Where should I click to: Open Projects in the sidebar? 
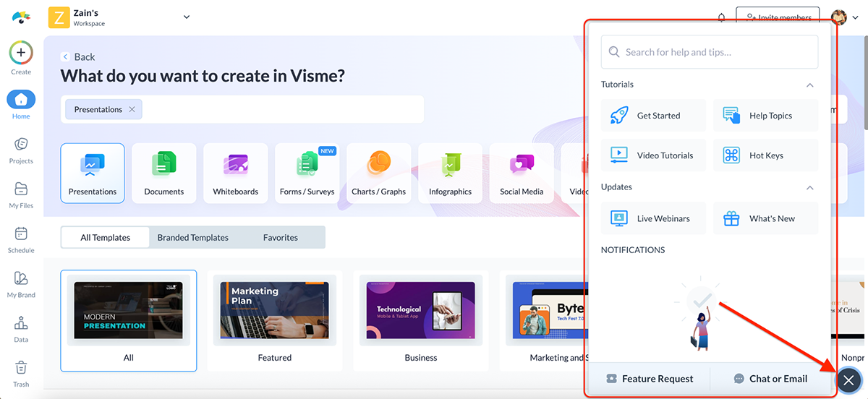pos(21,144)
